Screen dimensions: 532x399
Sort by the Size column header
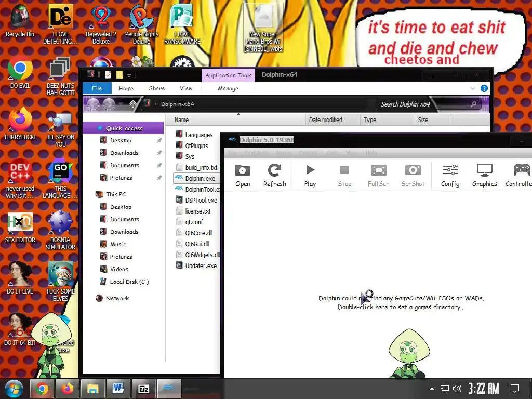[x=433, y=120]
